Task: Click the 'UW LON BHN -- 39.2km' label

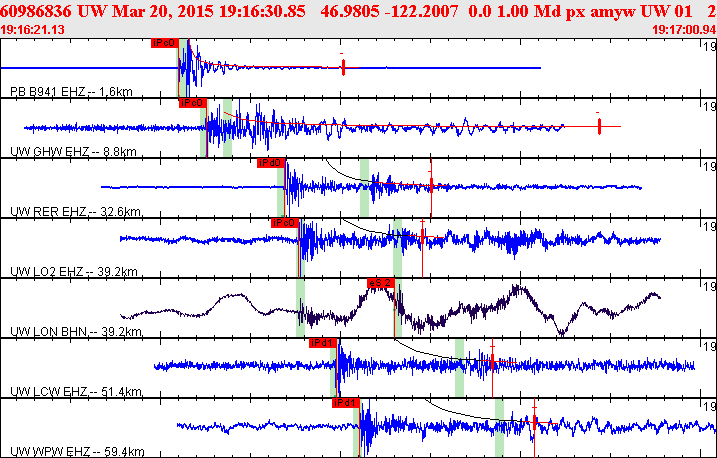Action: (x=76, y=331)
